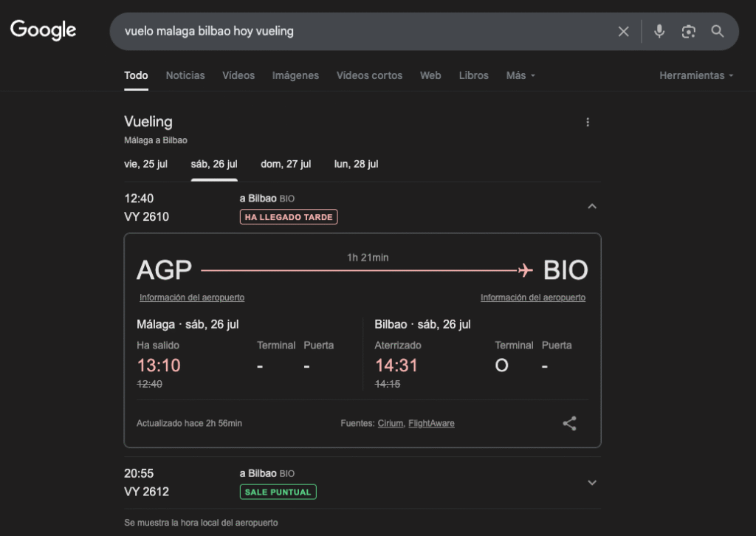Open the FlightAware source link
The image size is (756, 536).
tap(431, 423)
